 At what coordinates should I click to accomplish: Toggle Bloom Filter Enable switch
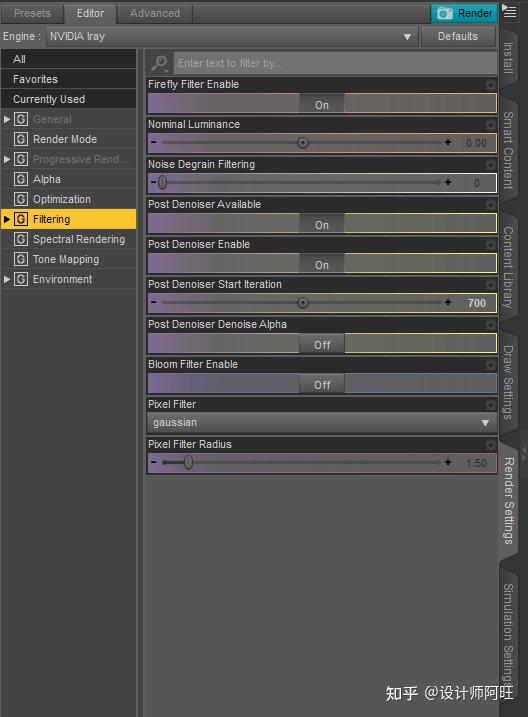pos(322,384)
